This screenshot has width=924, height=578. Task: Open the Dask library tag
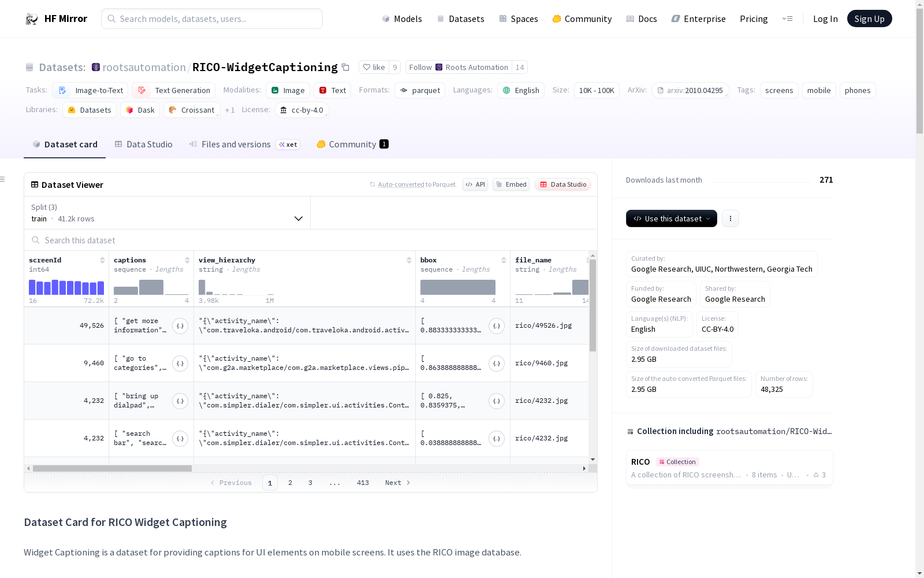(140, 110)
